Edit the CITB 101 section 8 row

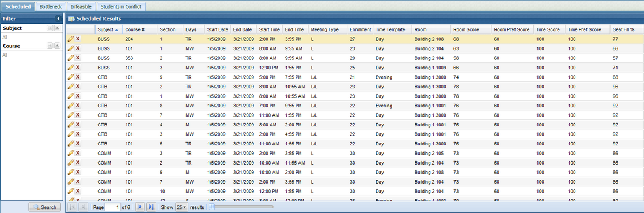pos(71,105)
